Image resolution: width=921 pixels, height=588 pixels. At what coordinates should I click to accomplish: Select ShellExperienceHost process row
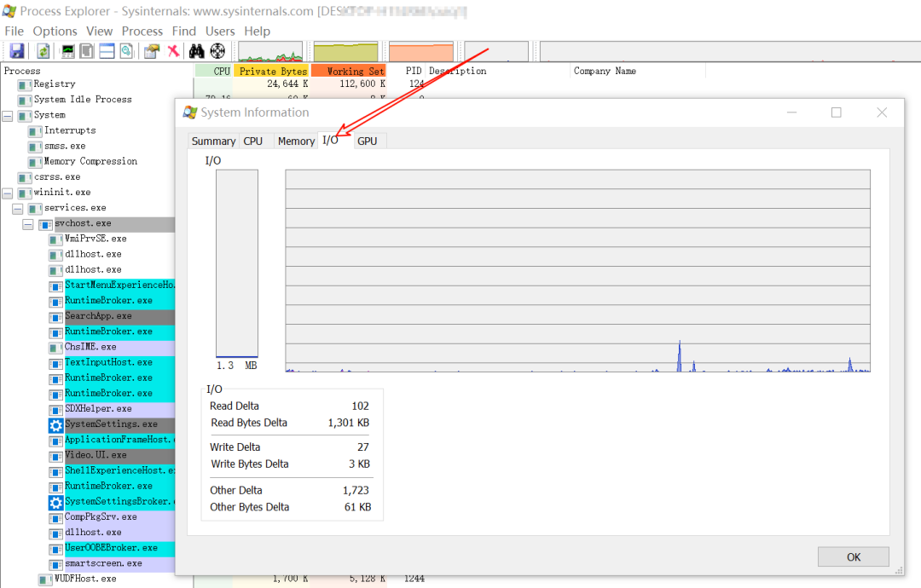click(x=120, y=470)
